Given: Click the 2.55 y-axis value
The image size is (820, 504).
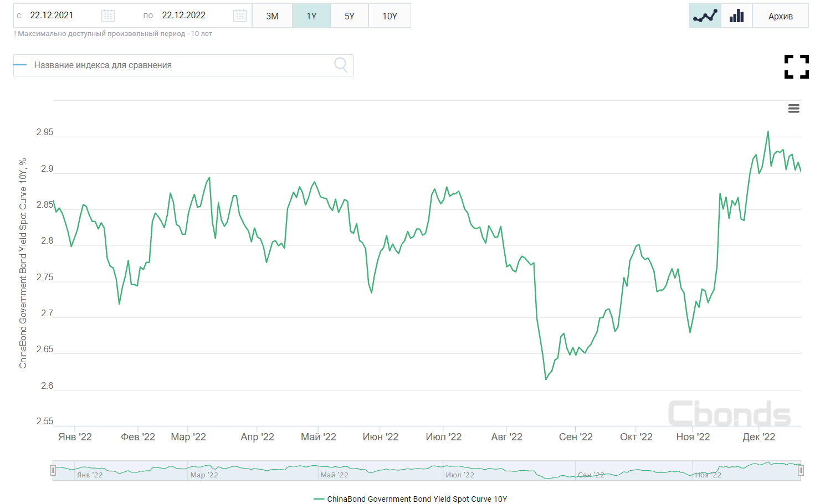Looking at the screenshot, I should point(45,421).
